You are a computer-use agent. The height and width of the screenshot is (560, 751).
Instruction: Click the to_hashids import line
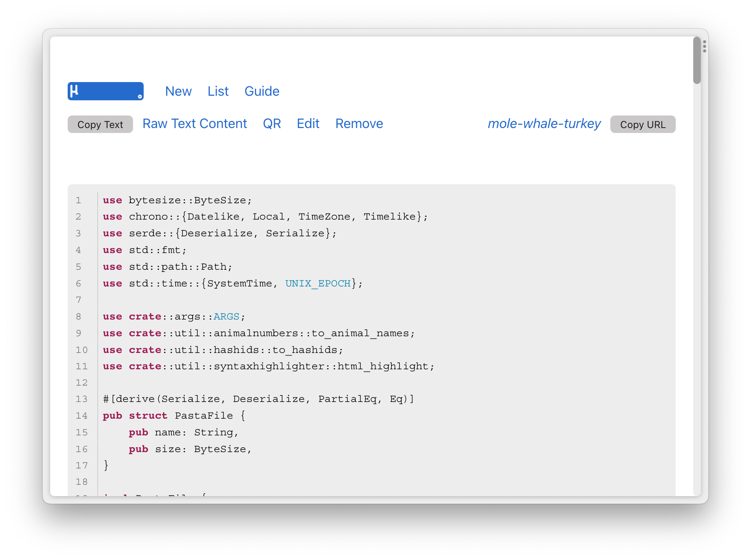(x=223, y=350)
